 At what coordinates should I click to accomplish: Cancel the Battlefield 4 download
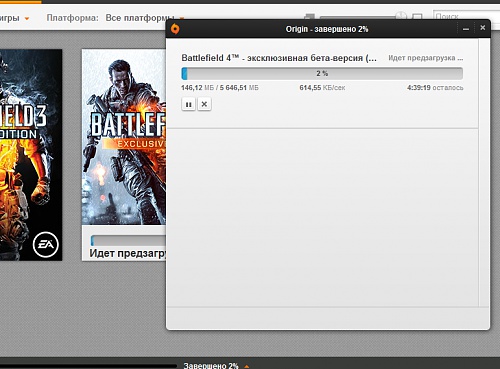pyautogui.click(x=204, y=104)
